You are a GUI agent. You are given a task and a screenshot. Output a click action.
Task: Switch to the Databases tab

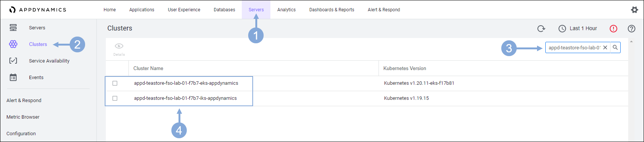[x=224, y=10]
